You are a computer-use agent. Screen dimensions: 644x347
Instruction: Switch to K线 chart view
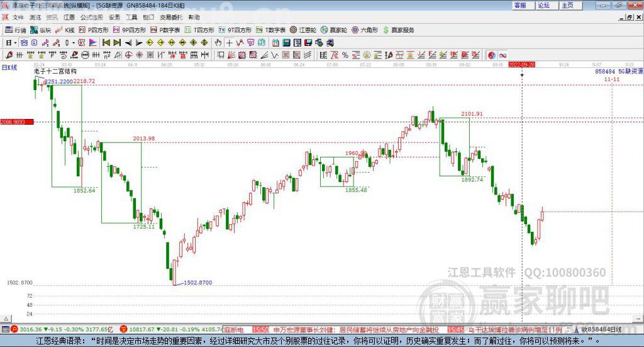[x=65, y=30]
